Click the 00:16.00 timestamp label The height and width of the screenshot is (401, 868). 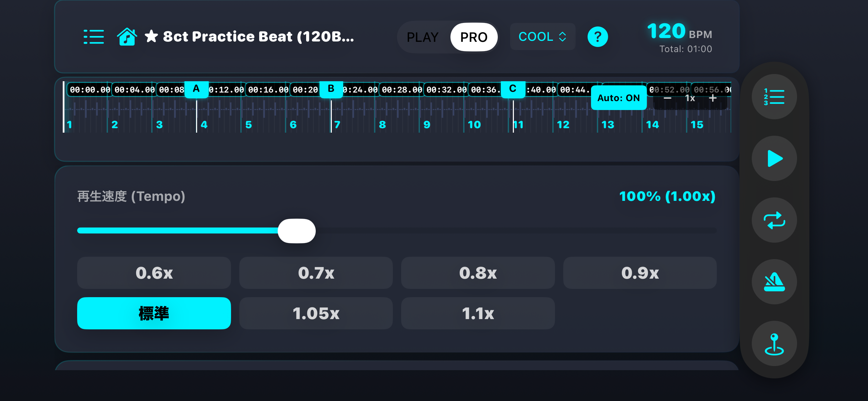268,90
